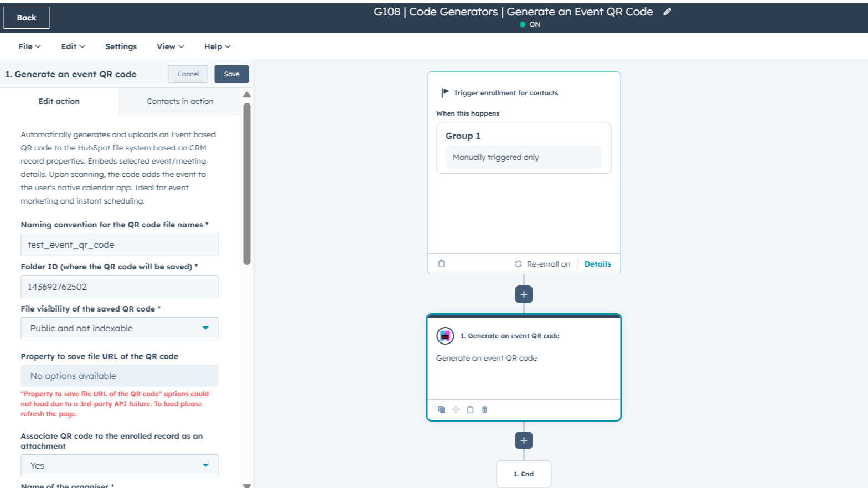Open the File menu
Viewport: 868px width, 488px height.
29,46
